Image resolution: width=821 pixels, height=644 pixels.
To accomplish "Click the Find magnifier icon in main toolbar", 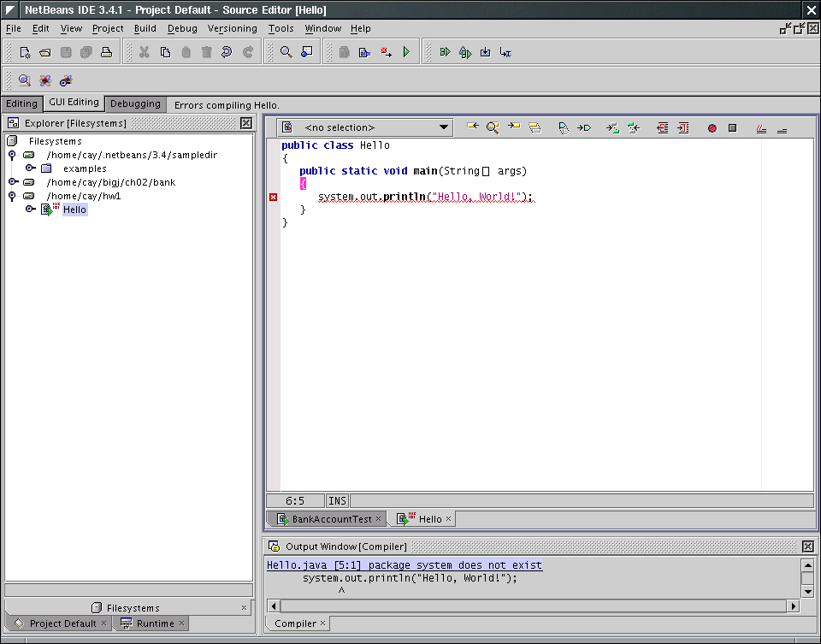I will (x=286, y=52).
